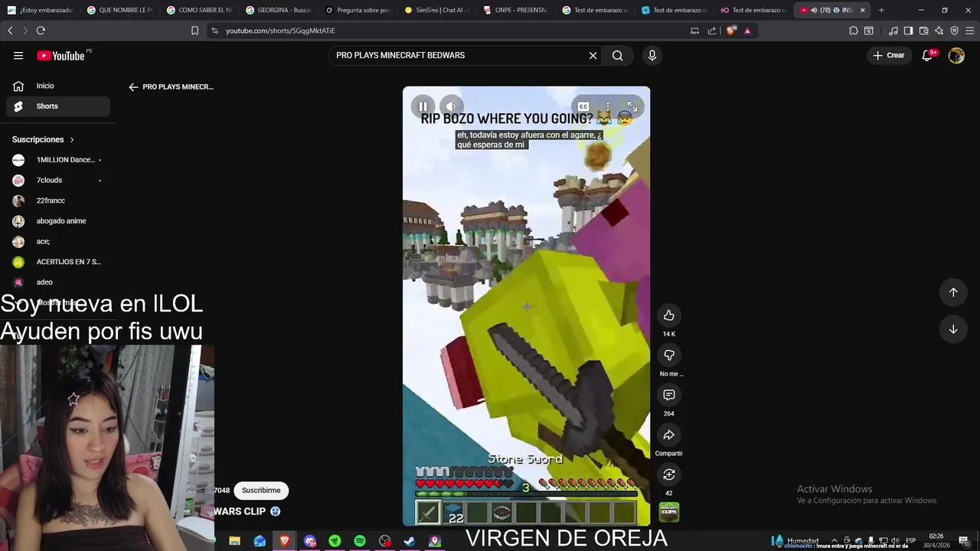Image resolution: width=980 pixels, height=551 pixels.
Task: Open the Brave Rewards triangle icon
Action: pyautogui.click(x=747, y=31)
